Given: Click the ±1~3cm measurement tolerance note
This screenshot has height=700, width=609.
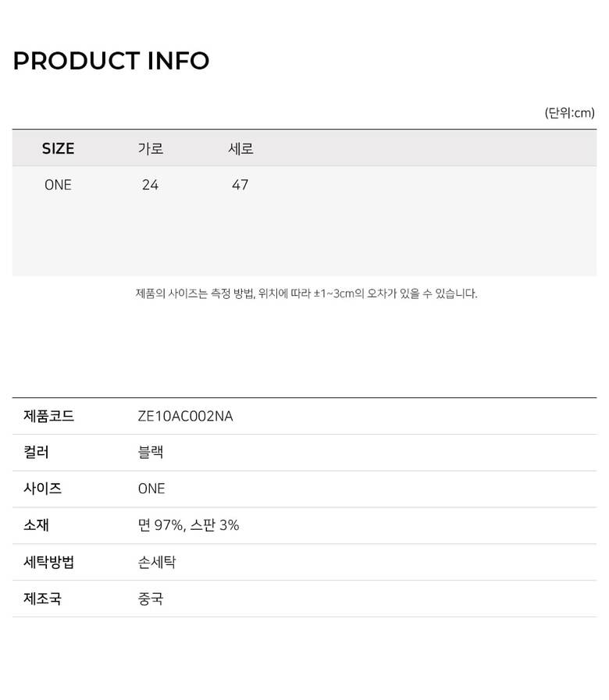Looking at the screenshot, I should click(x=306, y=293).
